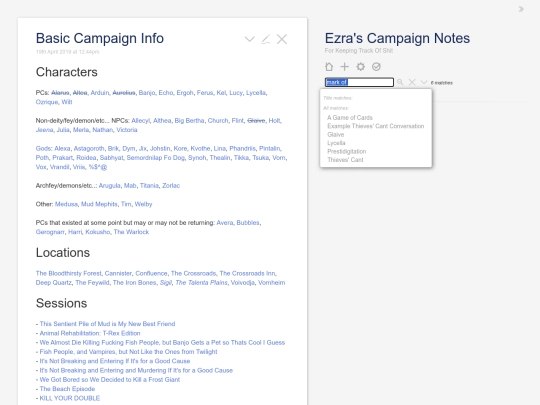This screenshot has height=405, width=540.
Task: Open the Phandriis god link
Action: coord(242,148)
